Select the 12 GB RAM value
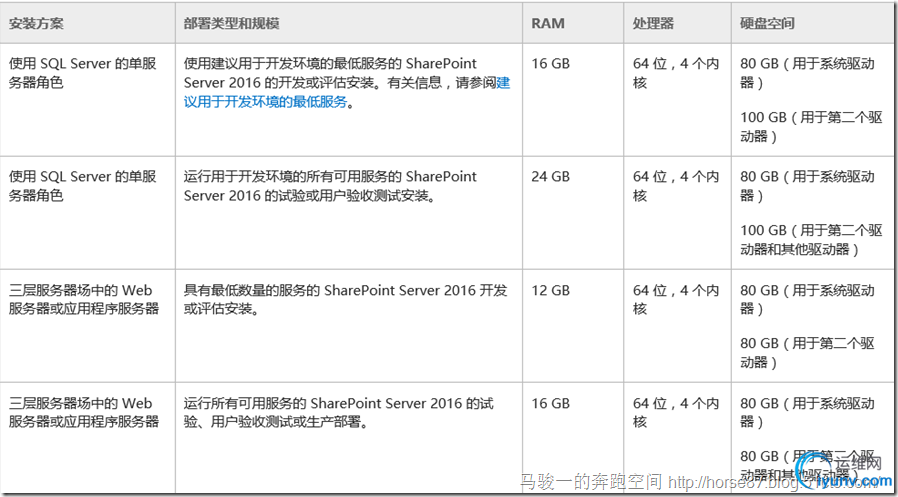The height and width of the screenshot is (497, 898). click(x=550, y=290)
